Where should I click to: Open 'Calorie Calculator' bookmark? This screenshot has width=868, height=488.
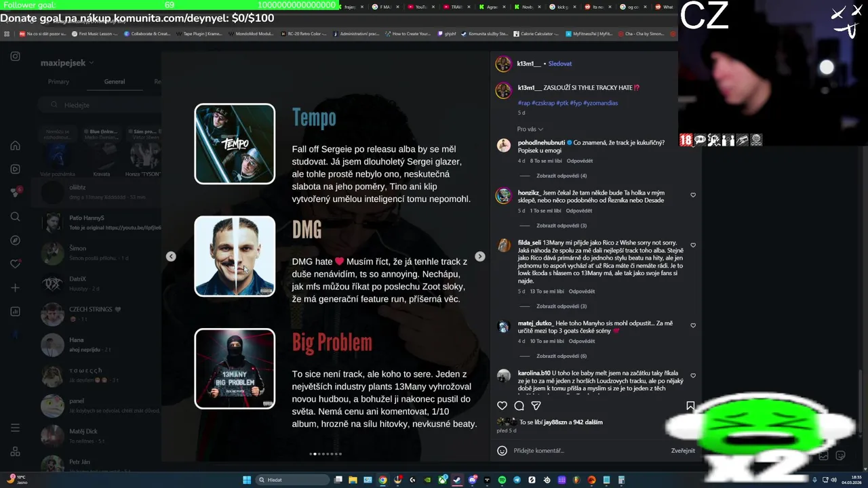click(x=536, y=34)
